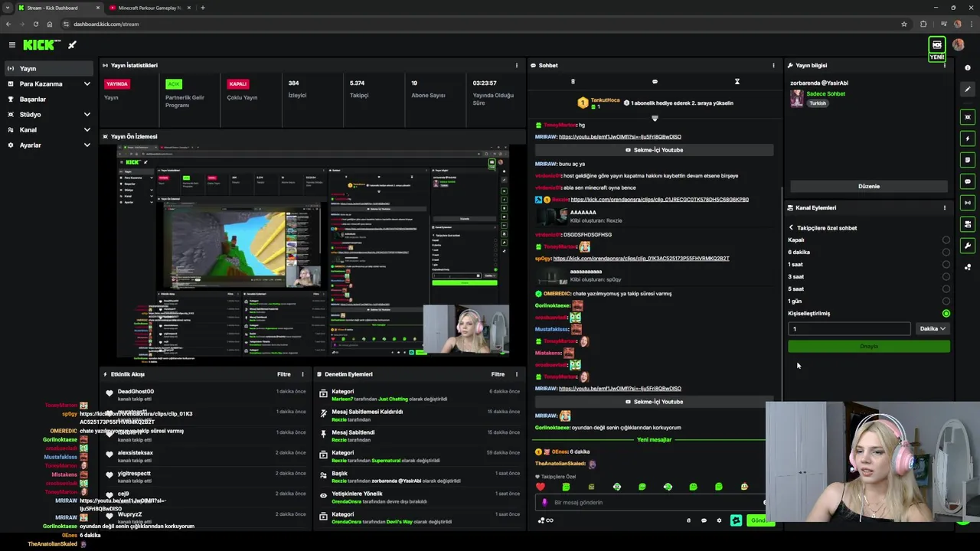Open Rexzie's kick.com clip link in chat
This screenshot has width=980, height=551.
(x=658, y=199)
